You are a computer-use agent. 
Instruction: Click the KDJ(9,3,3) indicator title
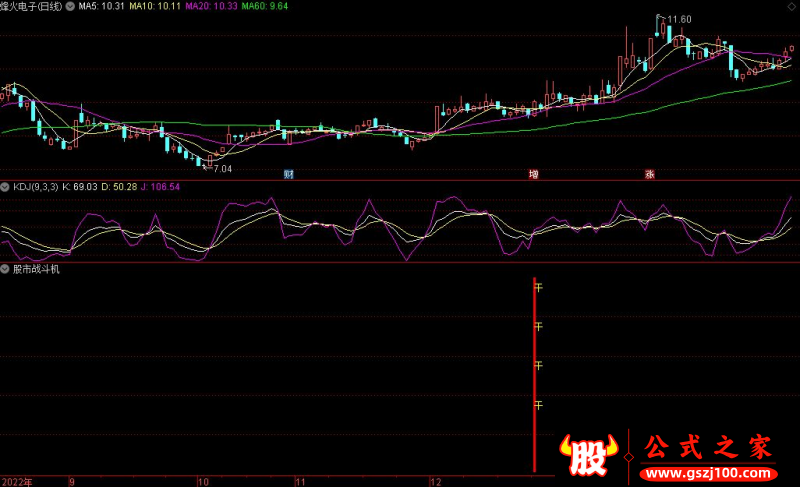(35, 187)
